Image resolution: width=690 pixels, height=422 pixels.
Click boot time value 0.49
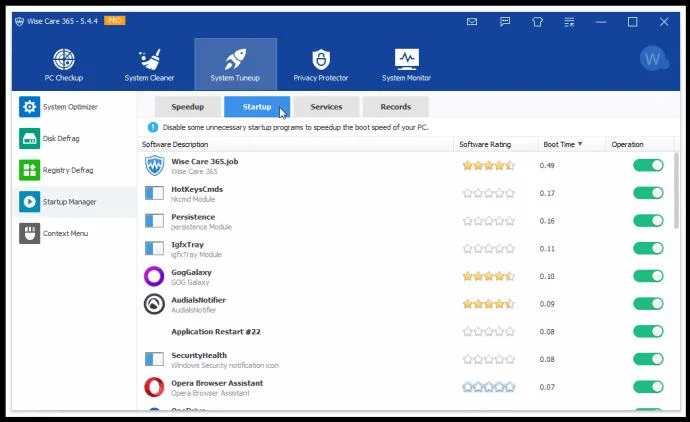[547, 165]
